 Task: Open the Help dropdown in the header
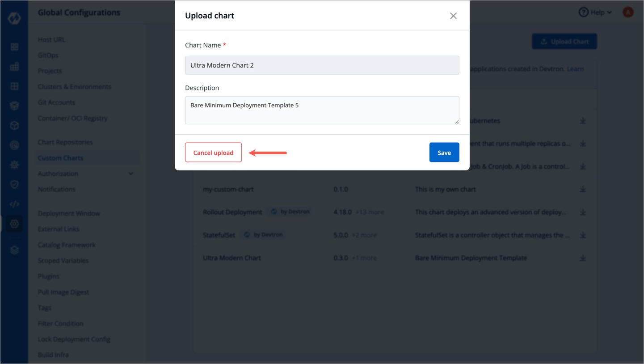[x=595, y=12]
